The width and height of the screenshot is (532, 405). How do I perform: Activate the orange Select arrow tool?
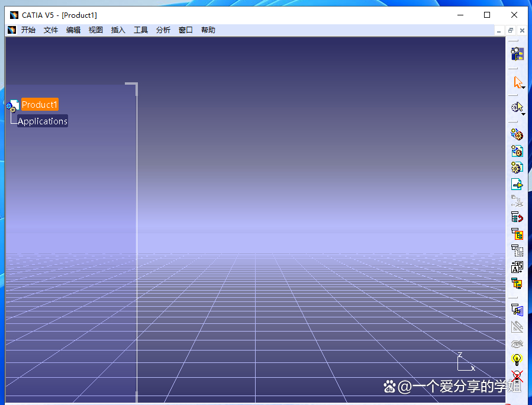click(517, 82)
